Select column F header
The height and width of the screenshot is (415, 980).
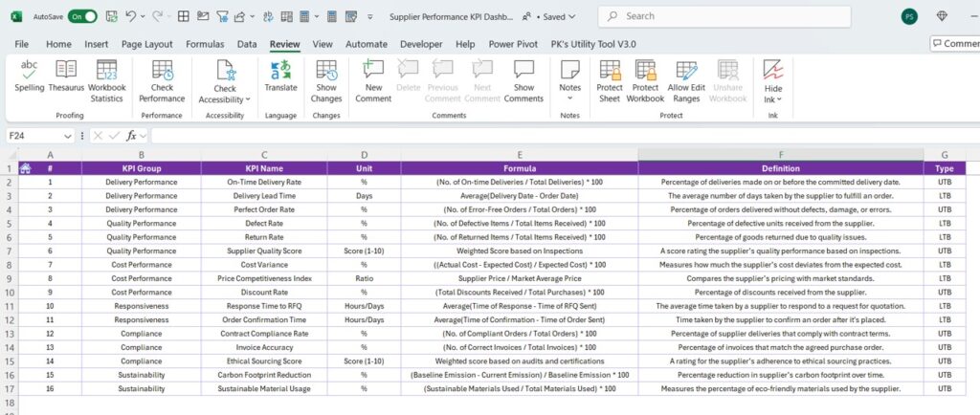pos(781,155)
